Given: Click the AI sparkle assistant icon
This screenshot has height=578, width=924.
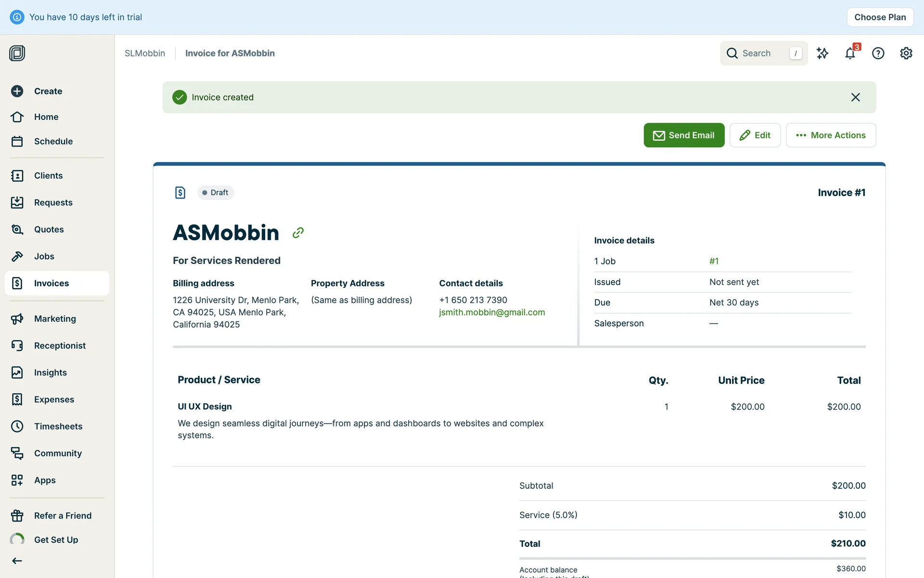Looking at the screenshot, I should click(x=822, y=53).
